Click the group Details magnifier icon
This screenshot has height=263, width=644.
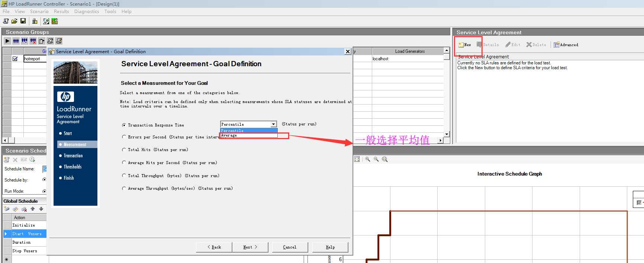[50, 41]
